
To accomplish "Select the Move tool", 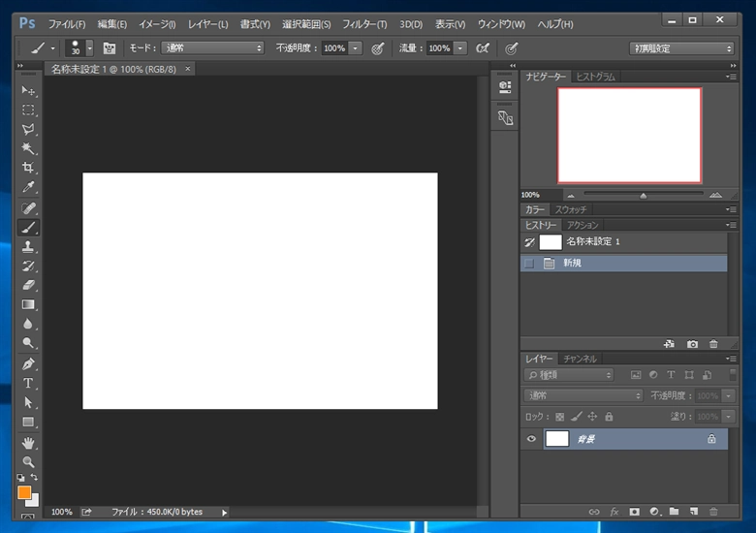I will (x=28, y=90).
